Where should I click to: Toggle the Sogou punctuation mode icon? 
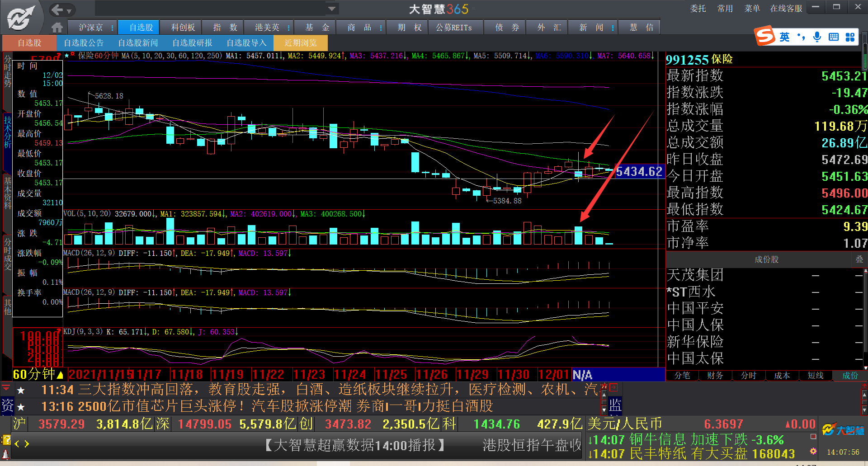click(x=801, y=37)
